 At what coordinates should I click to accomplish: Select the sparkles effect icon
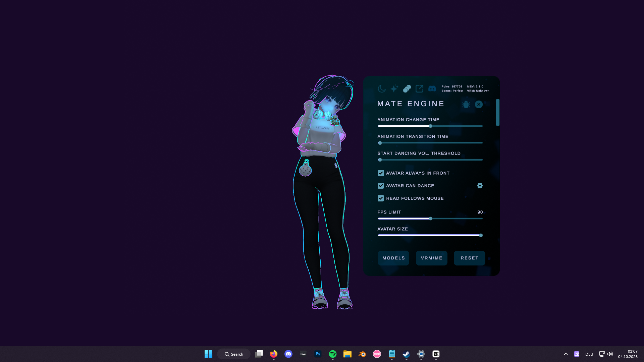[394, 88]
